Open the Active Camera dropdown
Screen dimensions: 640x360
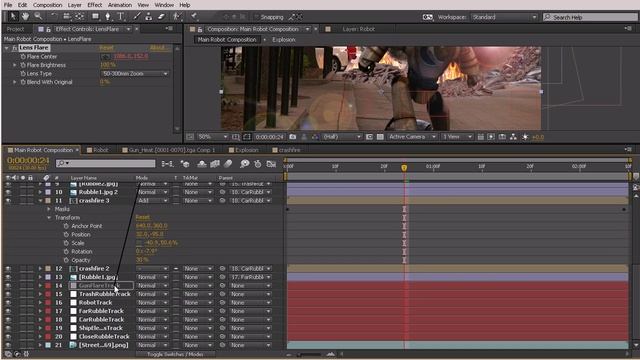tap(412, 137)
